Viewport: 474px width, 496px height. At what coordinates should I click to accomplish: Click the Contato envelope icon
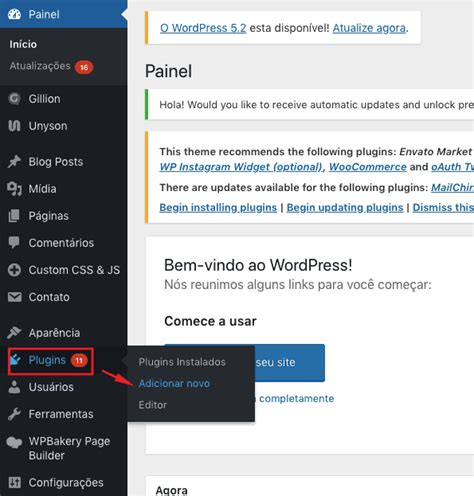tap(14, 297)
